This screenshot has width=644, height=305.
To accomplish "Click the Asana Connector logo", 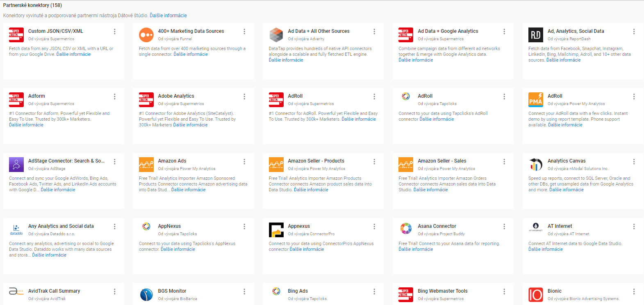I will (406, 228).
